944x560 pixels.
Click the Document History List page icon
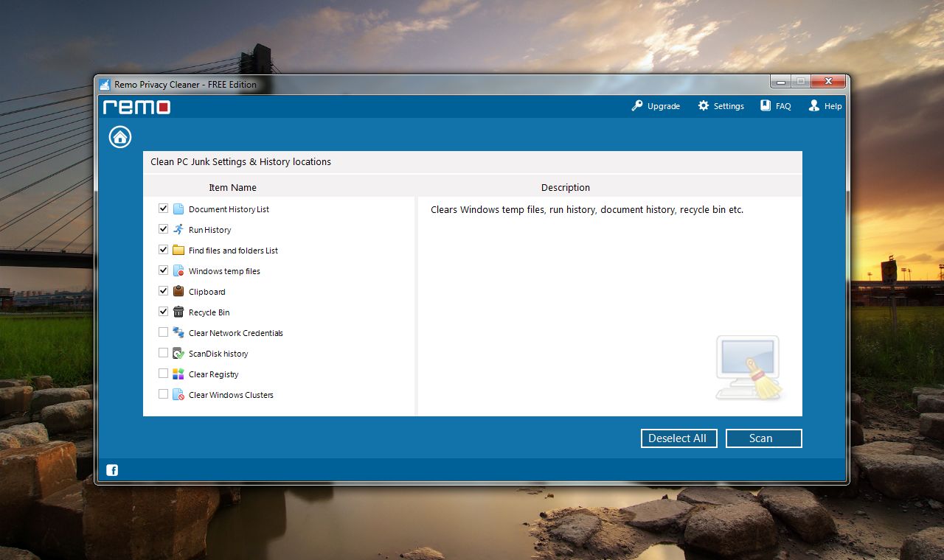pos(178,209)
